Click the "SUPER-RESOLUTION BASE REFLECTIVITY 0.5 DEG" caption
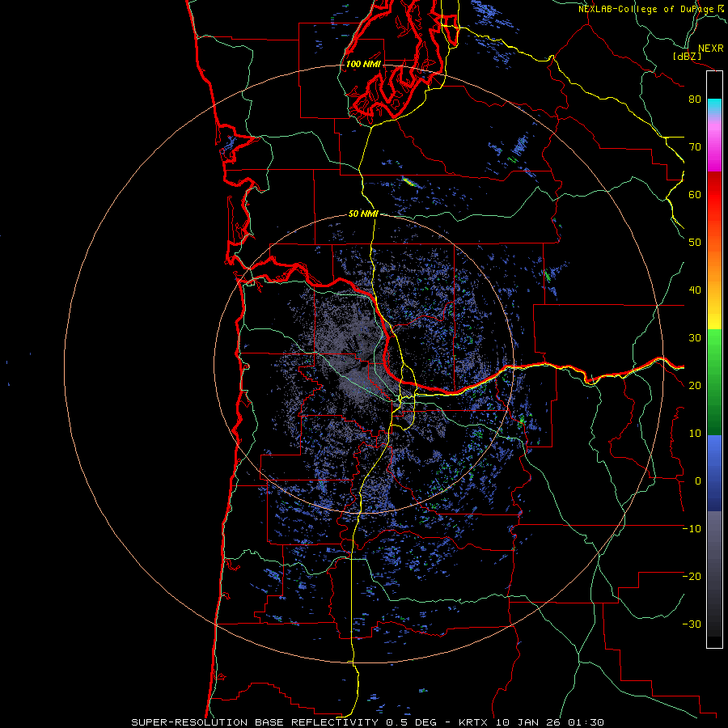 coord(290,722)
